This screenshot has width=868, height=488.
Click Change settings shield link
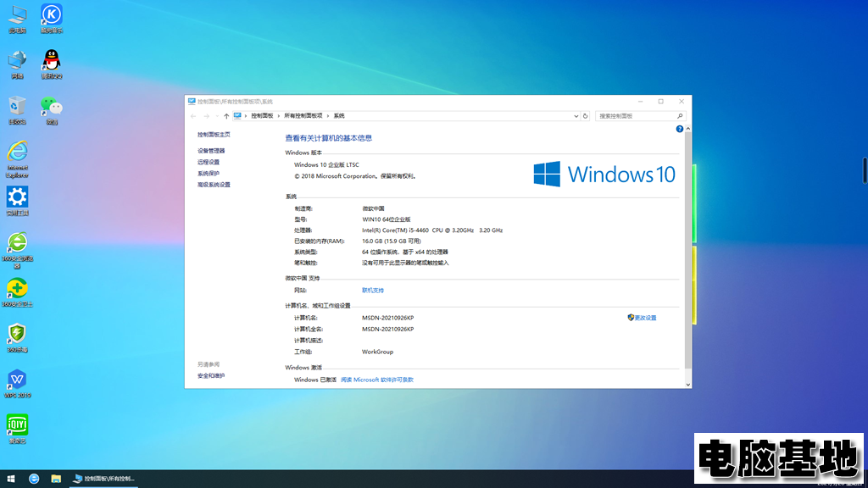[x=642, y=318]
